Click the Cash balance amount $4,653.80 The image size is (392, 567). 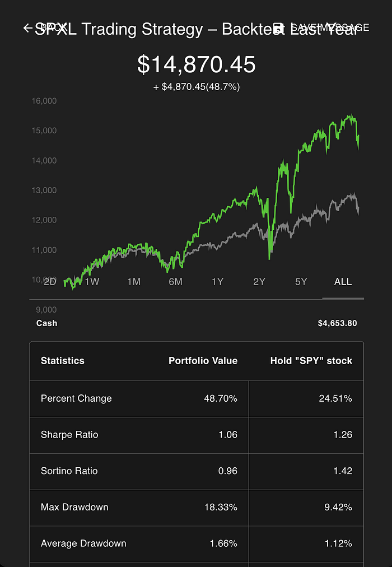click(337, 323)
